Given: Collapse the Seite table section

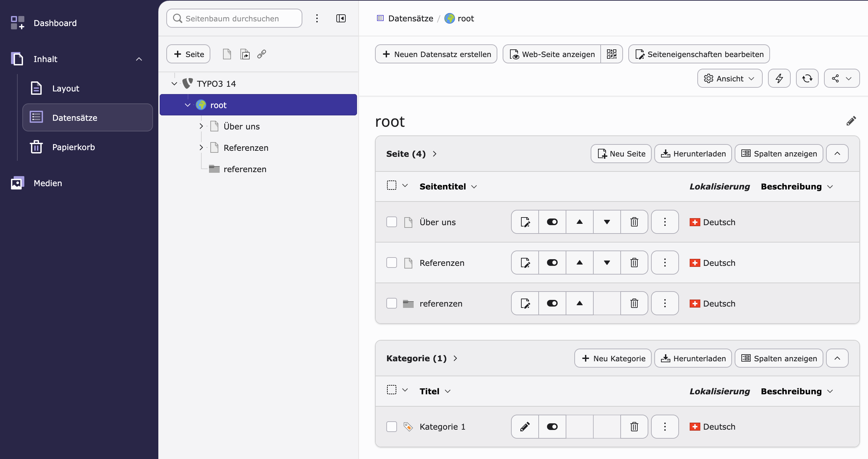Looking at the screenshot, I should pos(837,153).
